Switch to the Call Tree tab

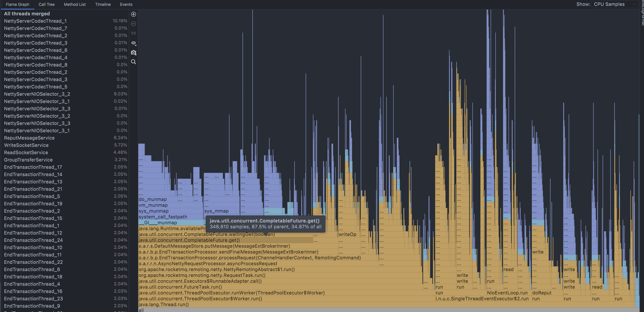tap(47, 4)
